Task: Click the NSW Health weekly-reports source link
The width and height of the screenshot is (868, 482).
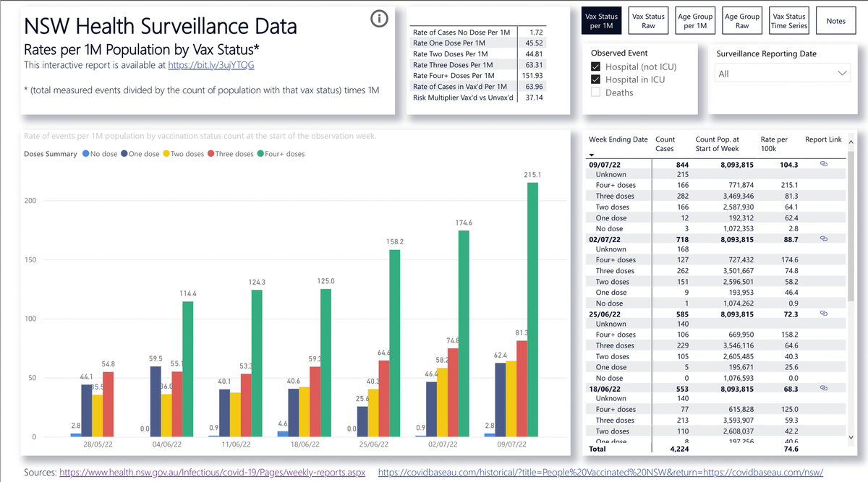Action: 212,472
